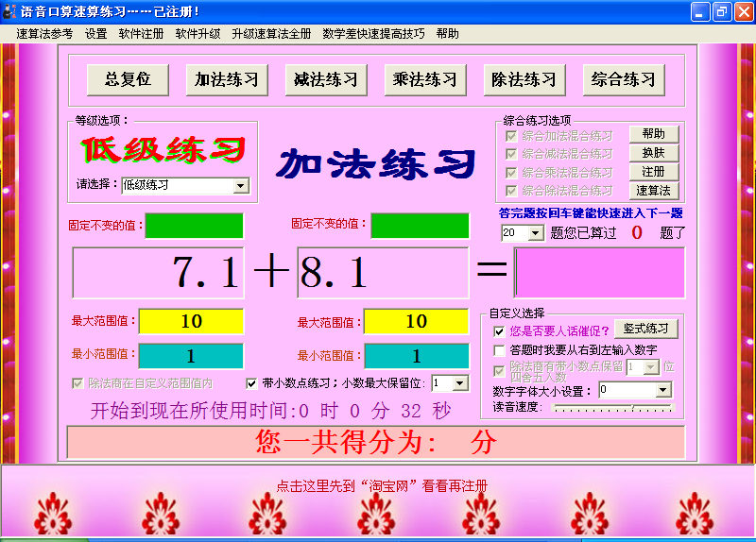This screenshot has width=756, height=542.
Task: Open the 速算法参考 menu
Action: pos(44,34)
